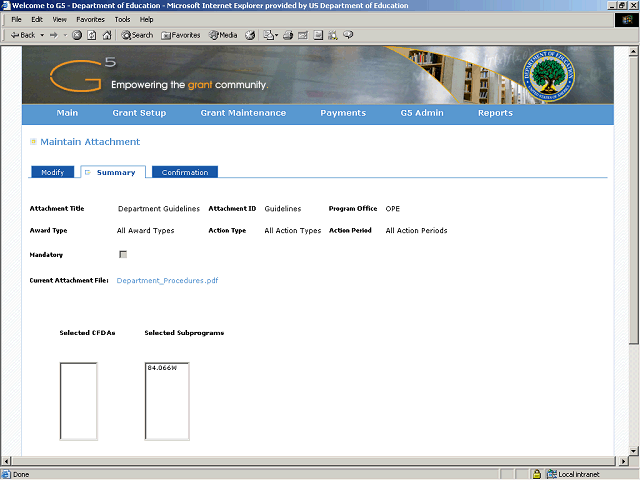
Task: Open the View menu
Action: point(60,19)
